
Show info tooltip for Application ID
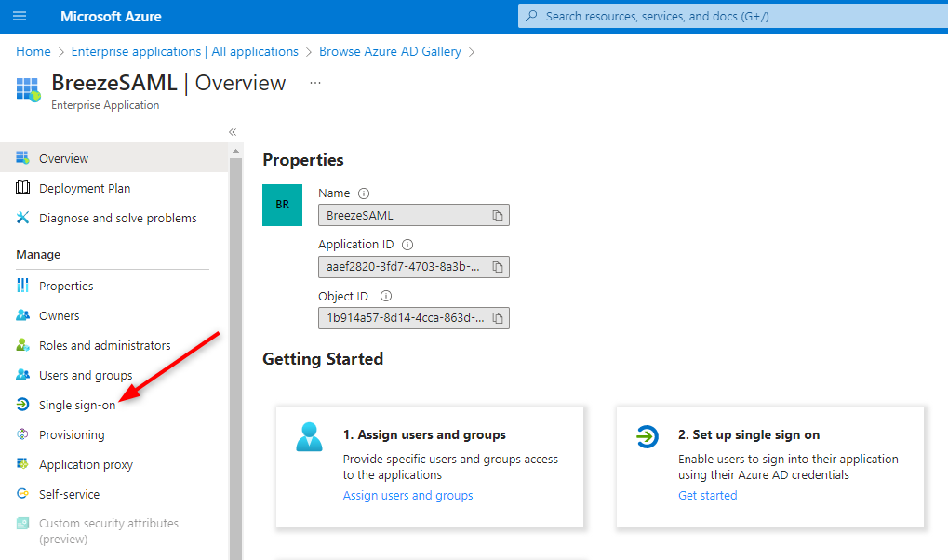click(x=407, y=245)
